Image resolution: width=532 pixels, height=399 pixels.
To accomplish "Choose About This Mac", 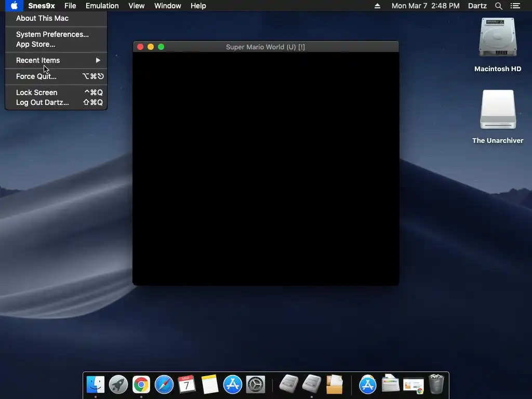I will click(x=56, y=18).
